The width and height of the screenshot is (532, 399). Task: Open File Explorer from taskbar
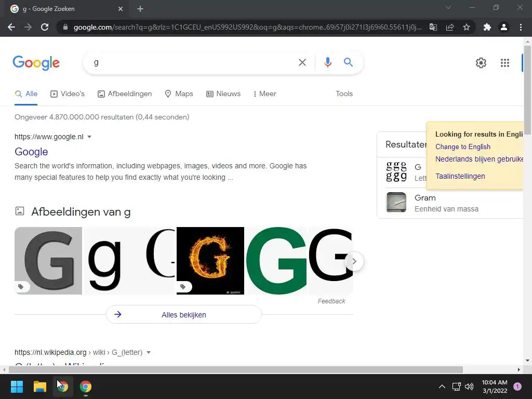[x=39, y=387]
